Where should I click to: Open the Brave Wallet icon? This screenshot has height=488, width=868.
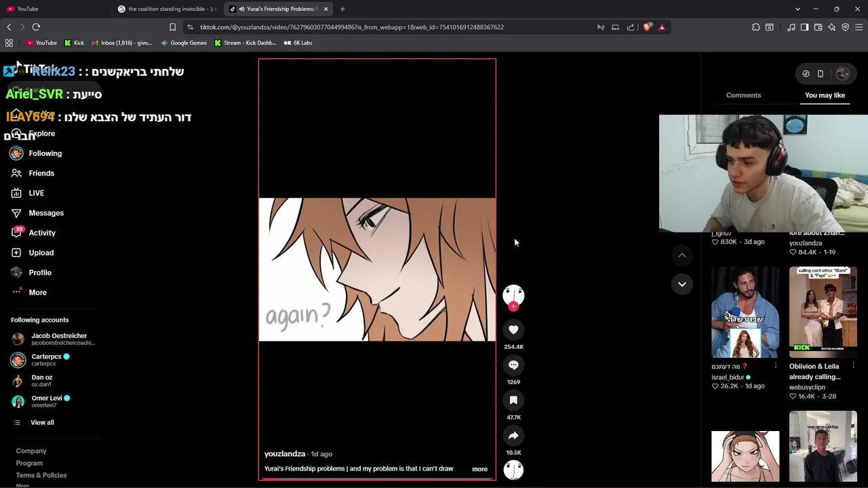click(x=818, y=27)
